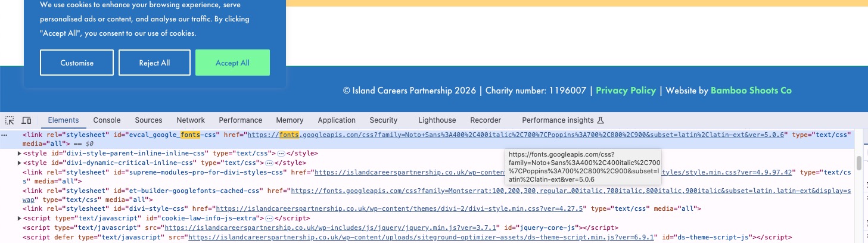Go to the Lighthouse tab

coord(437,120)
